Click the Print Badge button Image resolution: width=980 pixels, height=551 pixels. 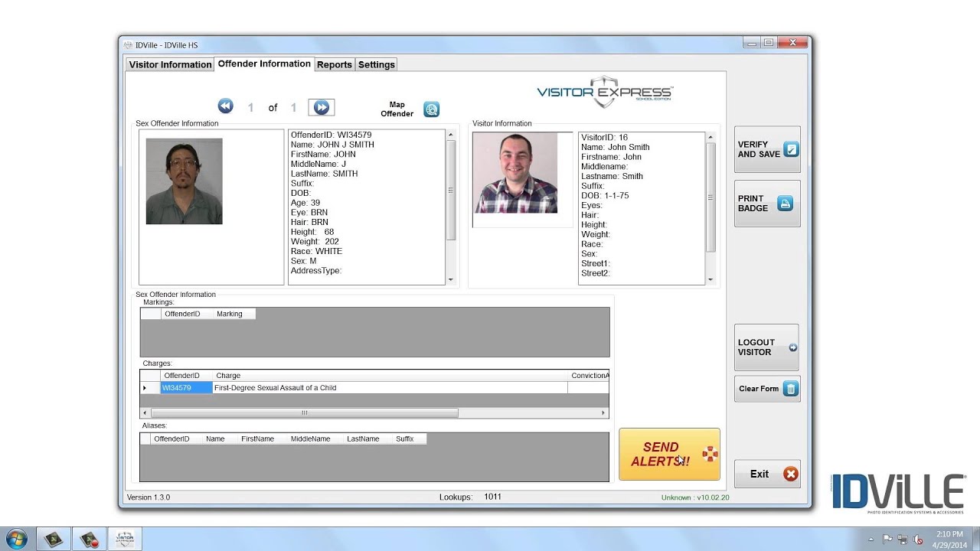767,204
